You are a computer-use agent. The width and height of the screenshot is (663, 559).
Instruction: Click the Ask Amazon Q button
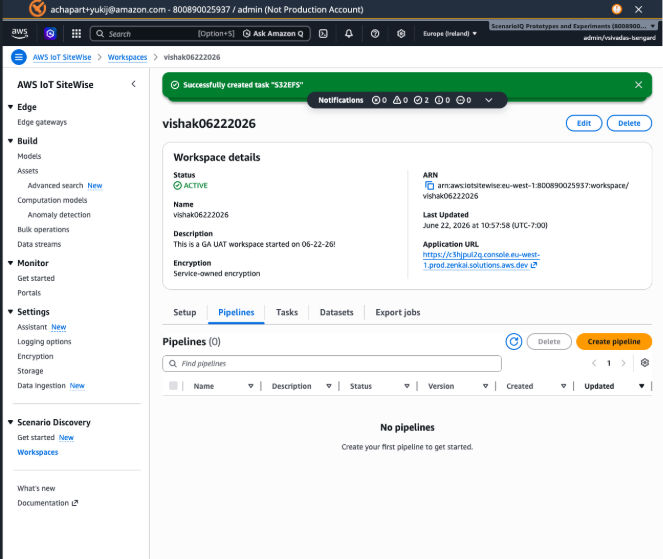click(273, 33)
